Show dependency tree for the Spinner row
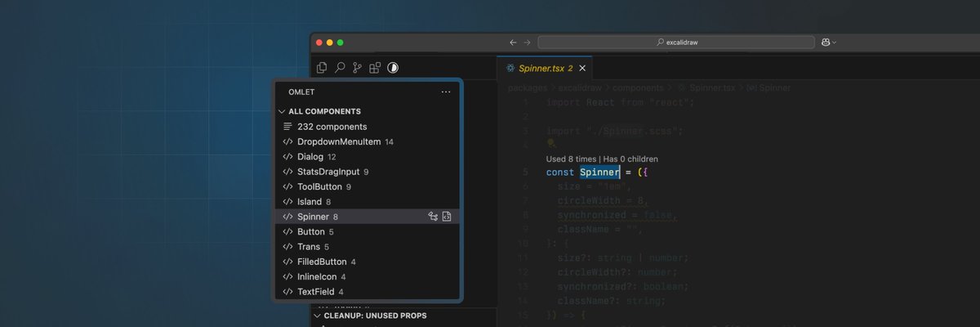 coord(433,217)
